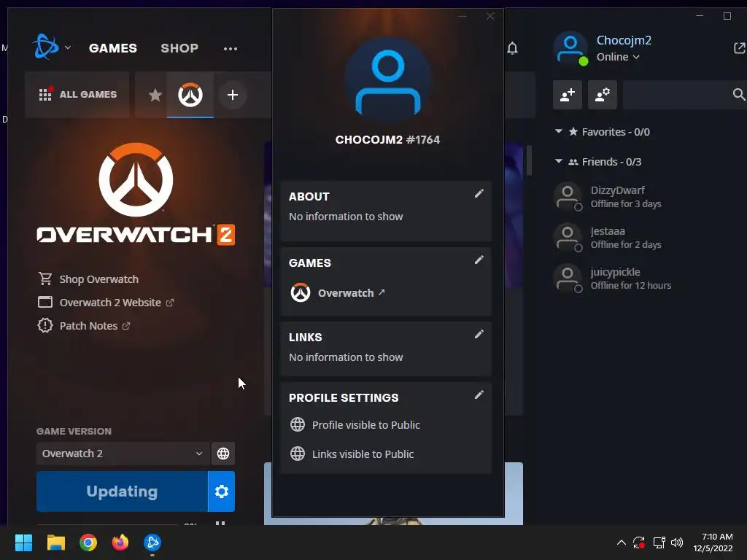The height and width of the screenshot is (560, 747).
Task: Click the Chocojm2 user avatar
Action: pos(570,48)
